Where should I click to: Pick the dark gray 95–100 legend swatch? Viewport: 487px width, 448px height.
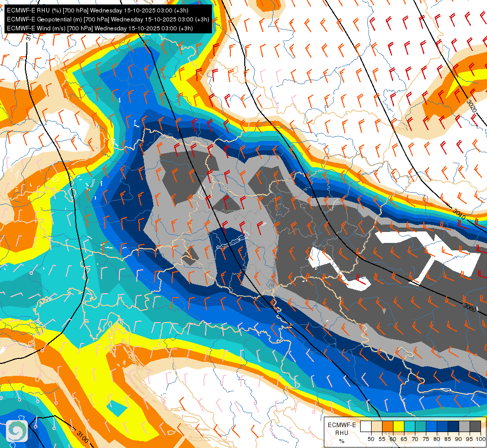(475, 426)
